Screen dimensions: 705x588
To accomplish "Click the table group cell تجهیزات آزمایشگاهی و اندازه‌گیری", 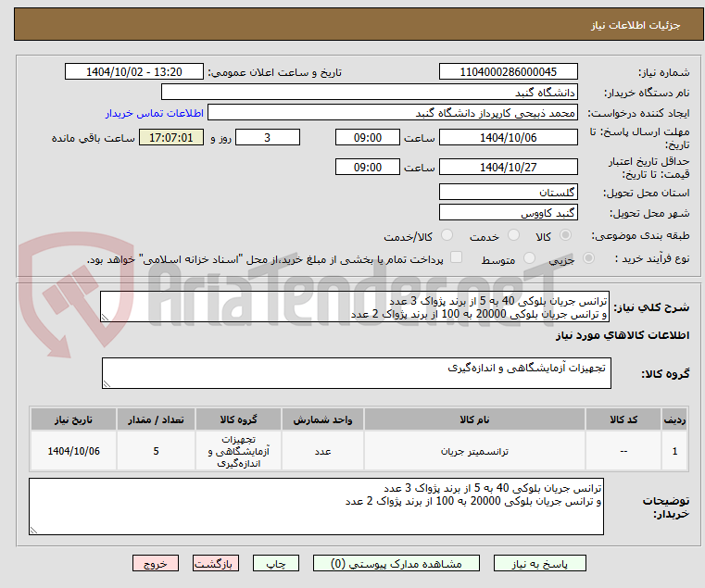I will point(238,451).
